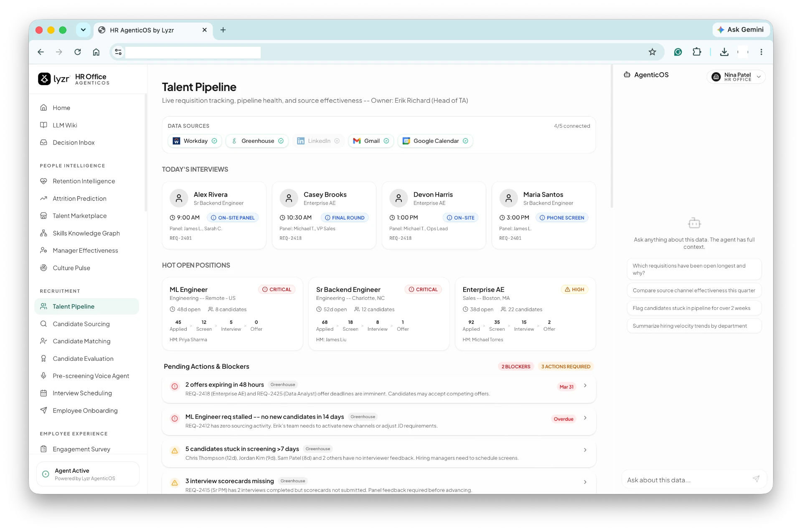Click the Candidate Matching person icon

pos(43,341)
